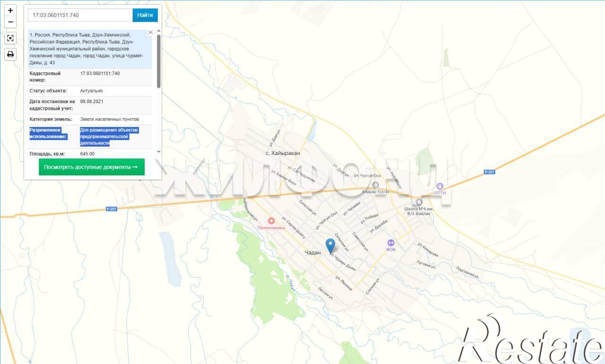Click the info panel vertical scrollbar
This screenshot has width=605, height=364.
click(159, 61)
